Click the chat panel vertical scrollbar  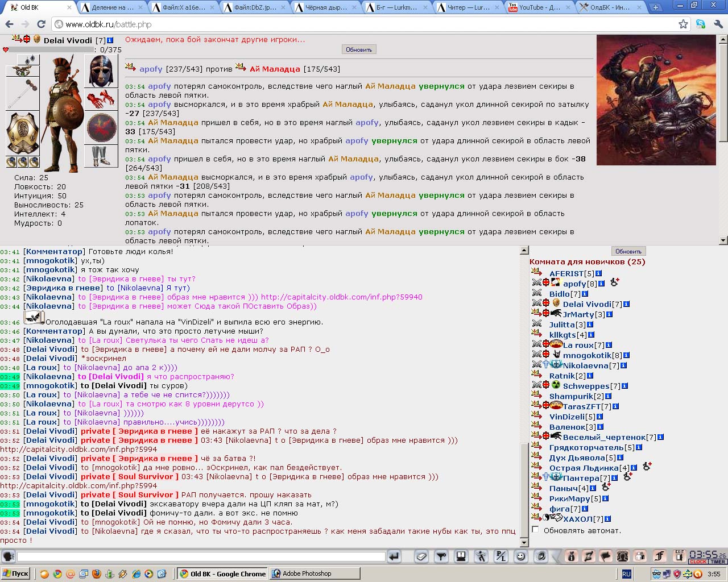524,397
